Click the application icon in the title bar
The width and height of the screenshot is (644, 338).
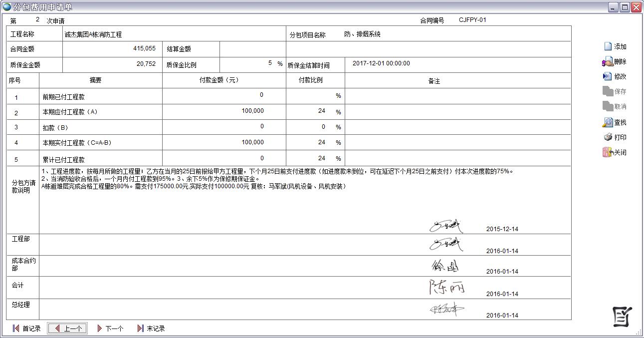7,7
